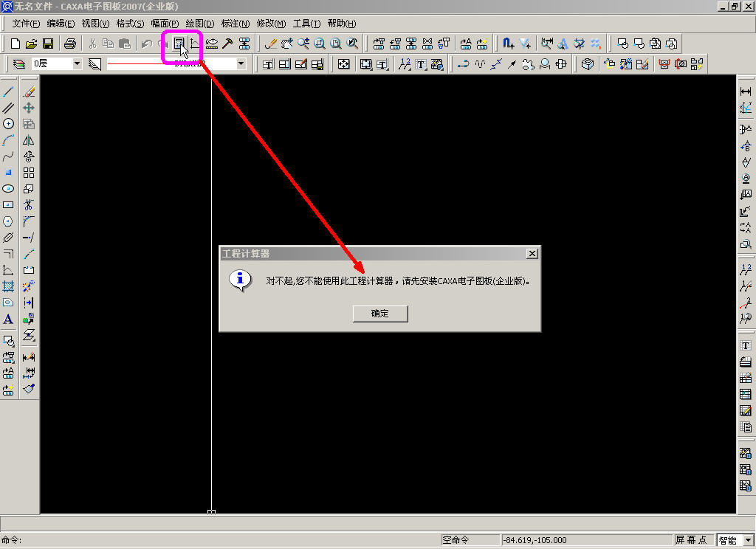Open the layer control stack icon
Screen dimensions: 756x549
pyautogui.click(x=18, y=63)
